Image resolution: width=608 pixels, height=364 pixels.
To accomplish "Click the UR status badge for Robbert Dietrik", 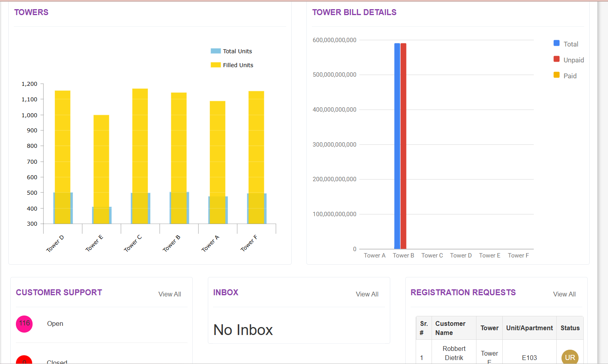I will tap(570, 357).
